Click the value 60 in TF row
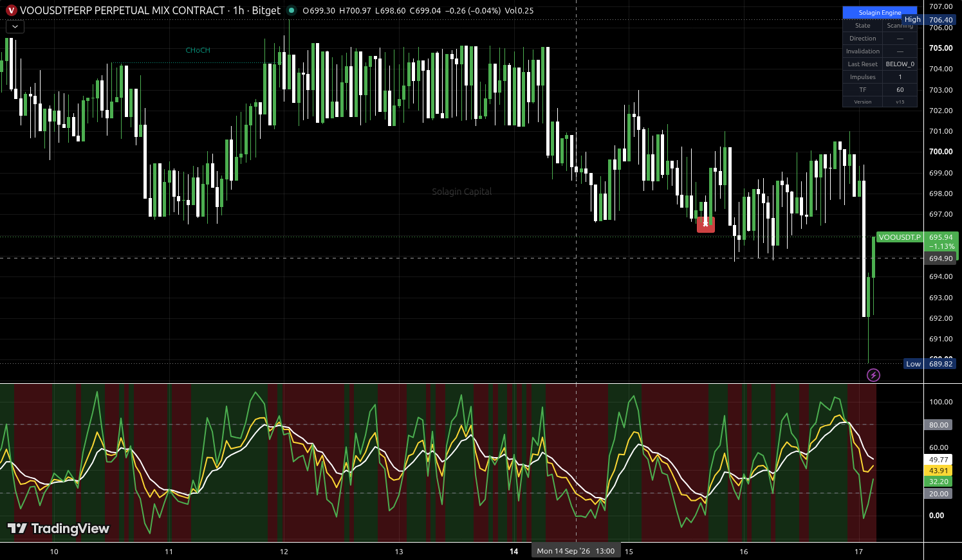Screen dimensions: 962x560 coord(900,90)
